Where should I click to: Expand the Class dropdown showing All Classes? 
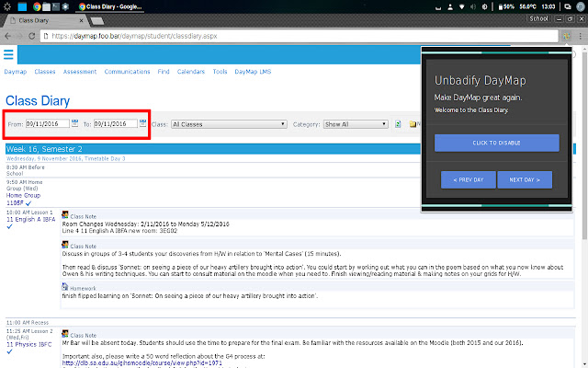229,123
